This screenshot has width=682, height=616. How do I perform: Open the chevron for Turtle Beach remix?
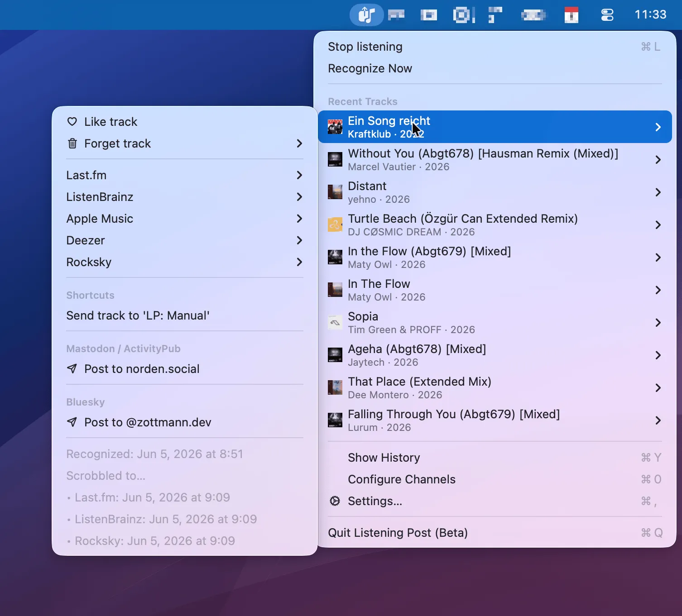[658, 225]
